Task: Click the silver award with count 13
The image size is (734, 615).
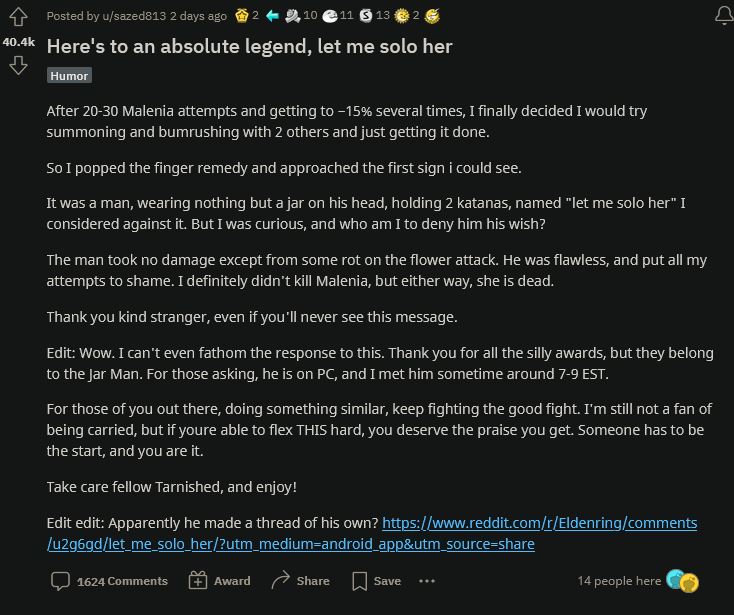Action: point(367,16)
